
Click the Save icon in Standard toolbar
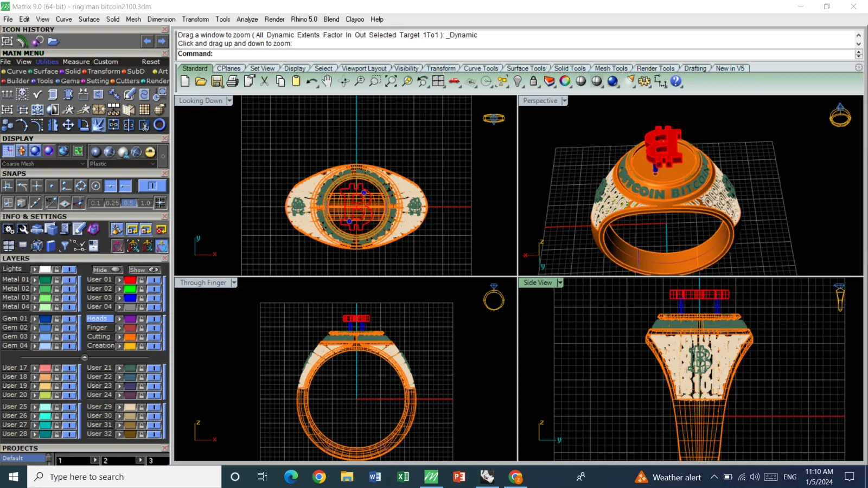[x=217, y=81]
